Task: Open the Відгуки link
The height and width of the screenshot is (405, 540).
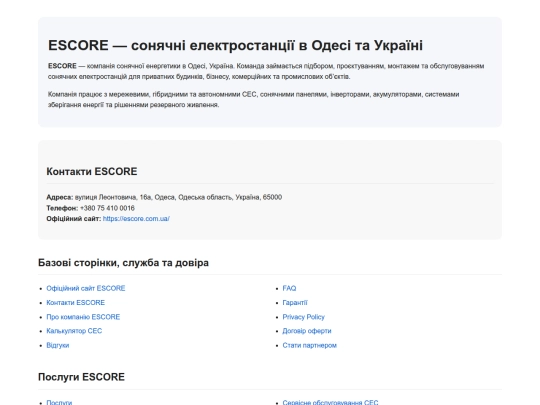Action: [x=58, y=345]
